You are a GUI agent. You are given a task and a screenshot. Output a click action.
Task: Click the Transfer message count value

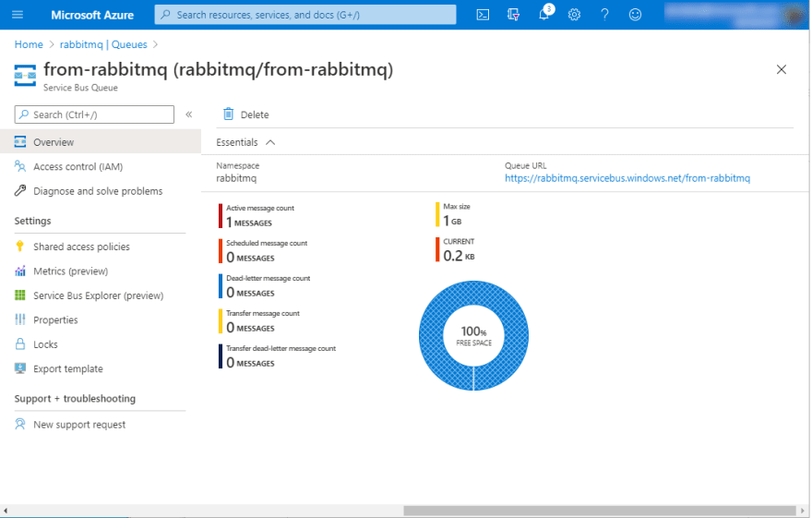250,328
